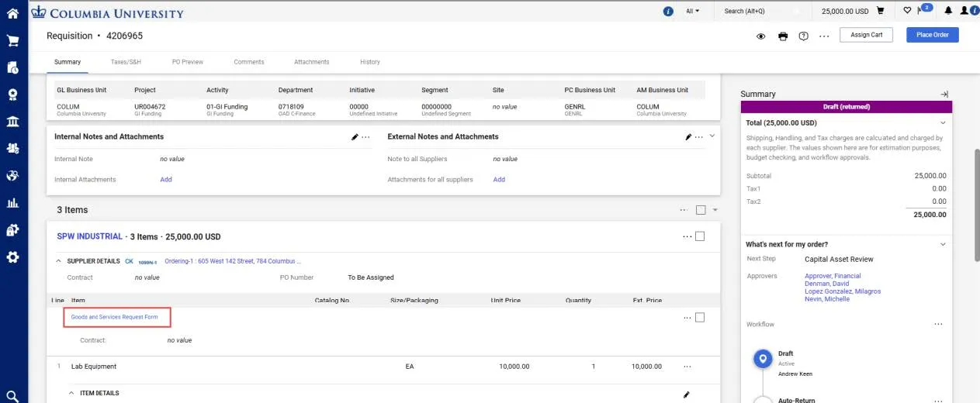
Task: Open the ellipsis menu for the SPW INDUSTRIAL supplier row
Action: 687,236
